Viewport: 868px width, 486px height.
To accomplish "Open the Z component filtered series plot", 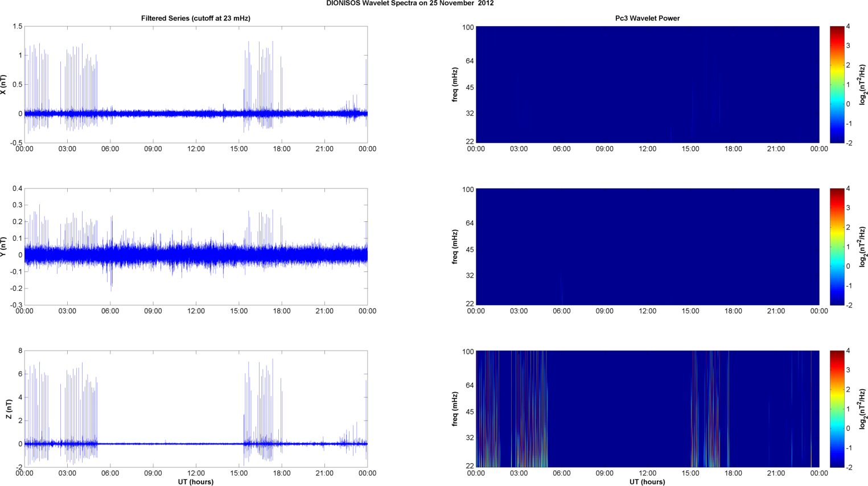I will coord(196,409).
